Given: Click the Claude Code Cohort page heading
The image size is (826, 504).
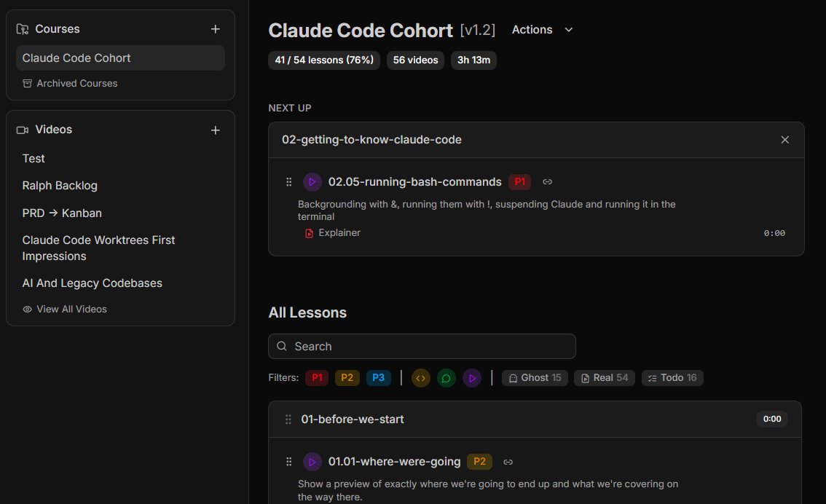Looking at the screenshot, I should [361, 31].
